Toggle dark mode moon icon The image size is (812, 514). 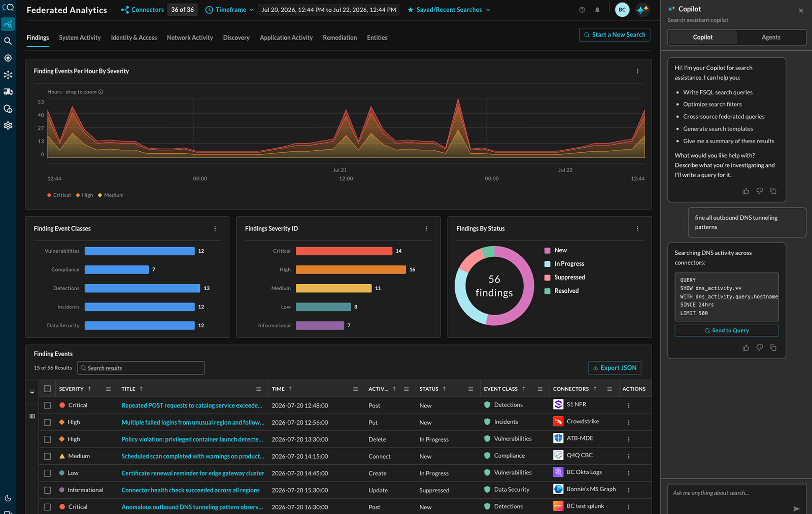[8, 498]
